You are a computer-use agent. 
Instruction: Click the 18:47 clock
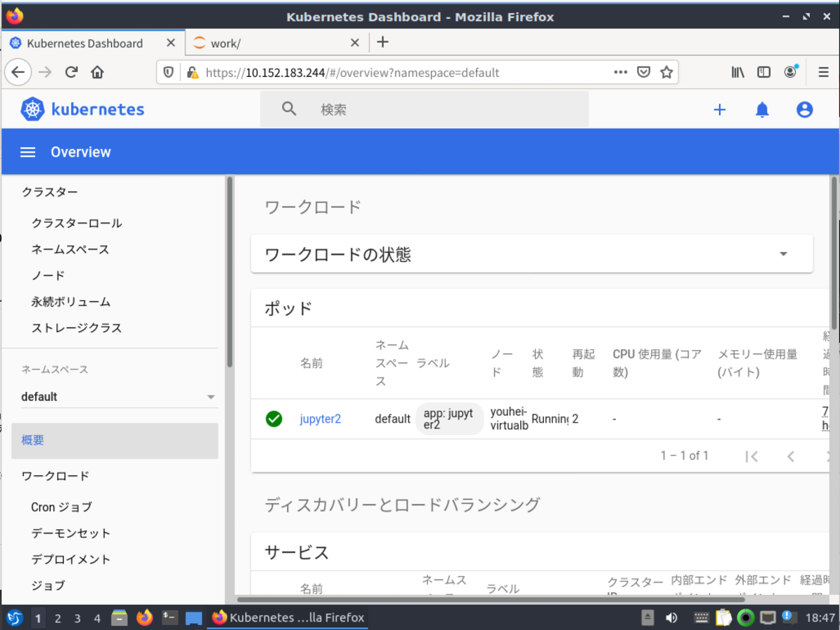(x=820, y=618)
